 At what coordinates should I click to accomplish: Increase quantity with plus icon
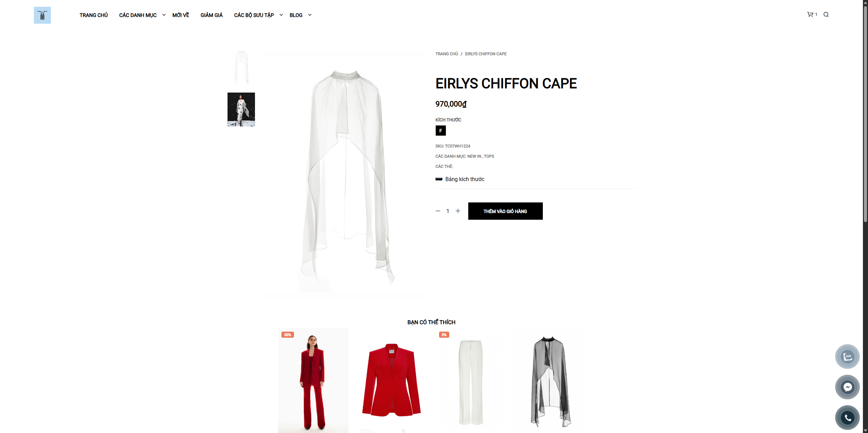tap(458, 211)
